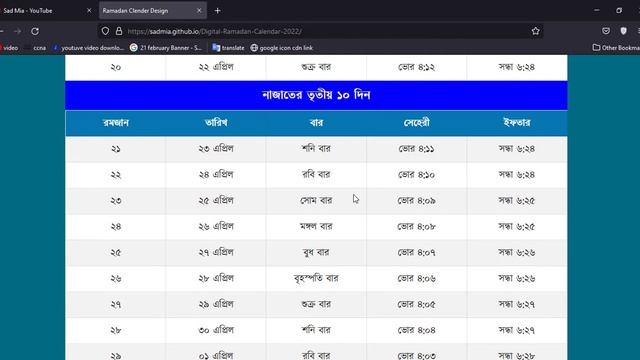Click the সেহেরী column header

(x=416, y=123)
